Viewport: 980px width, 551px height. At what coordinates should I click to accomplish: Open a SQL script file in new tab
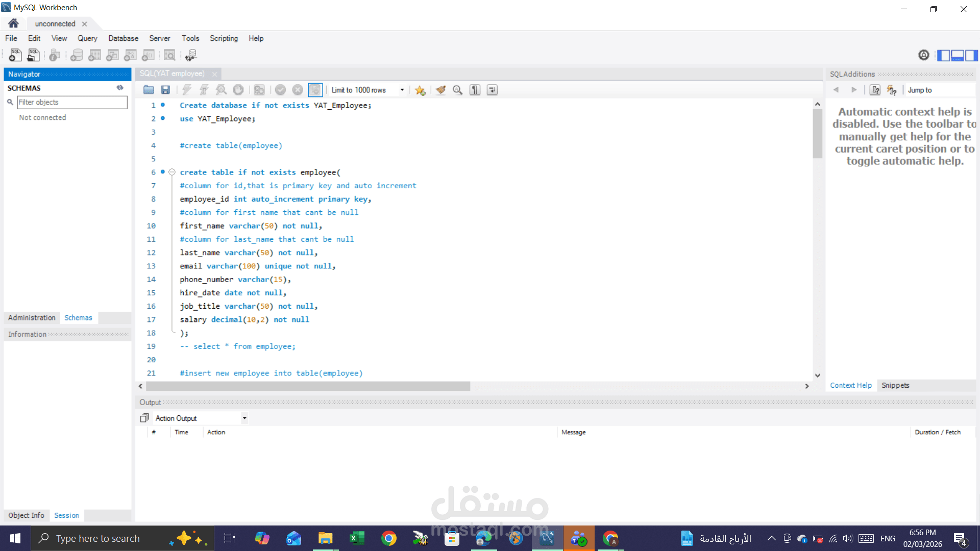click(33, 55)
